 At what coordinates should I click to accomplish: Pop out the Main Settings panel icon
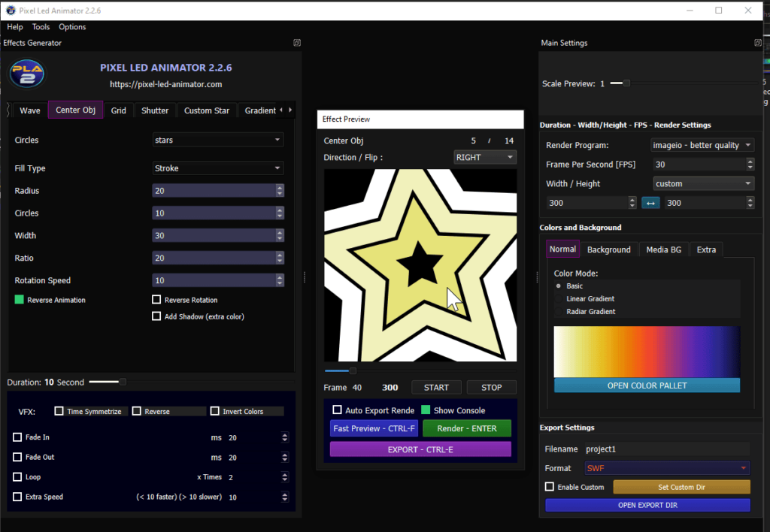point(758,43)
